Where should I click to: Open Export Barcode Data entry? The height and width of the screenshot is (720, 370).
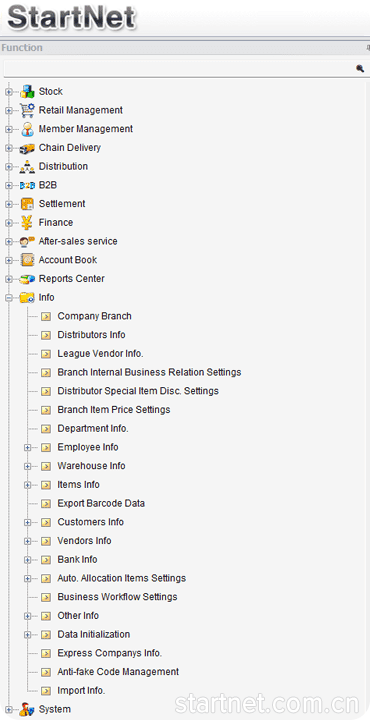point(101,503)
